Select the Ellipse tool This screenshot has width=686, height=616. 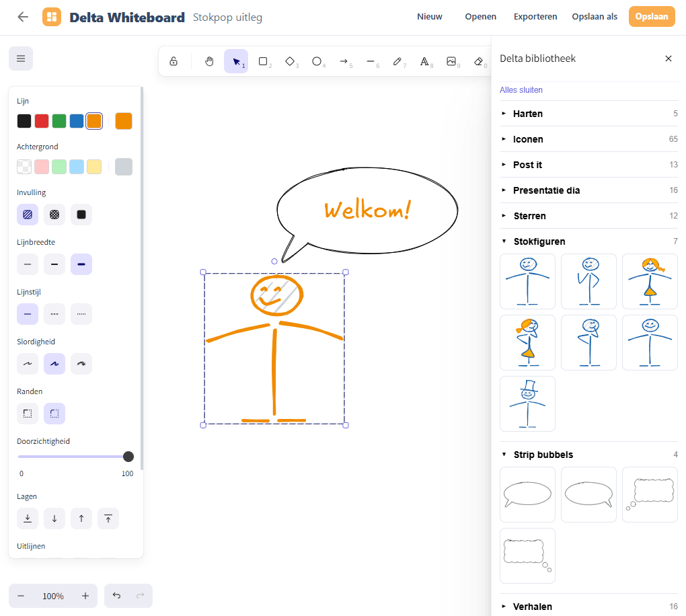coord(317,61)
